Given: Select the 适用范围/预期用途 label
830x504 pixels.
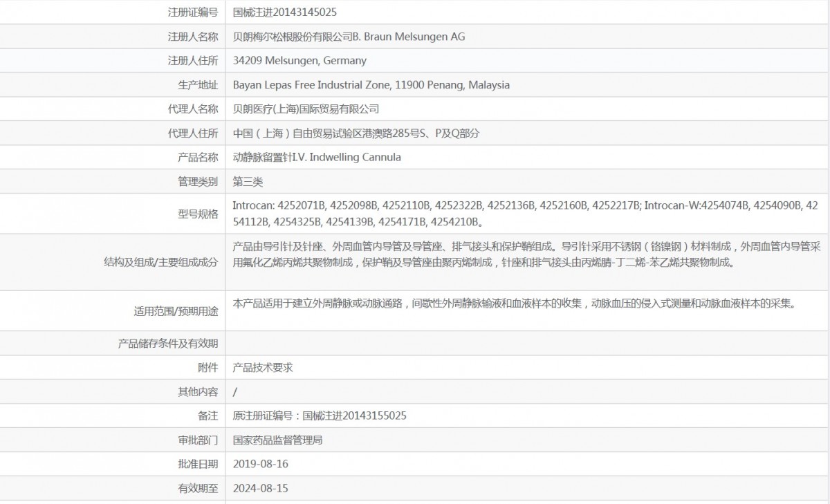Looking at the screenshot, I should coord(176,311).
